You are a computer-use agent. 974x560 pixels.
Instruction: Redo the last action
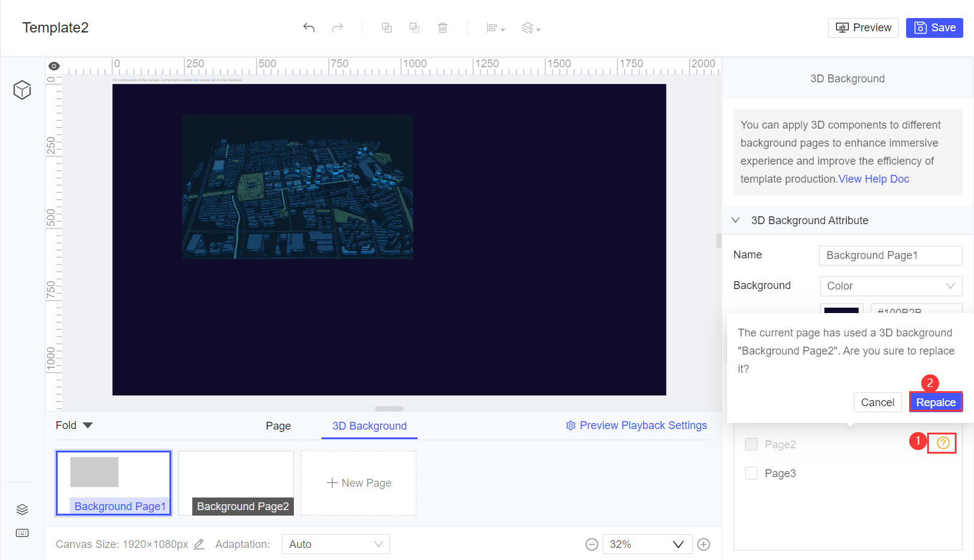(337, 28)
